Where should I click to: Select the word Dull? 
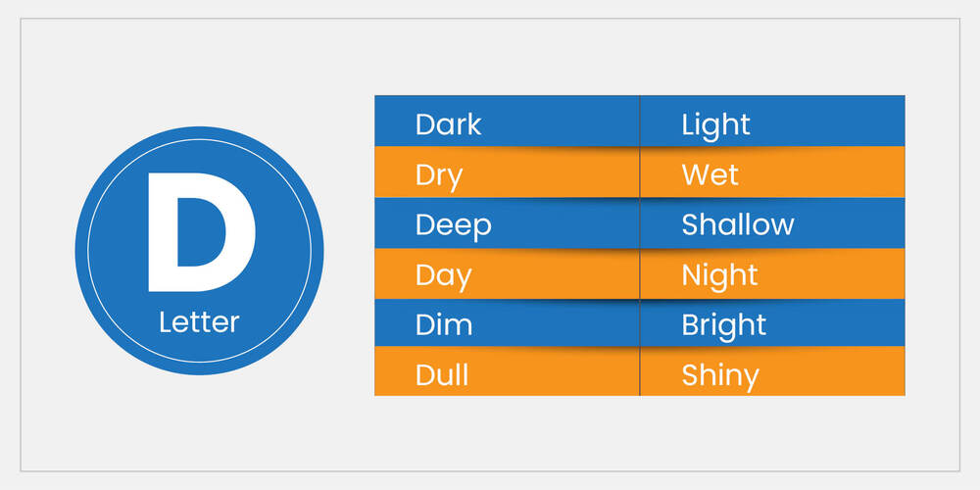pyautogui.click(x=441, y=374)
